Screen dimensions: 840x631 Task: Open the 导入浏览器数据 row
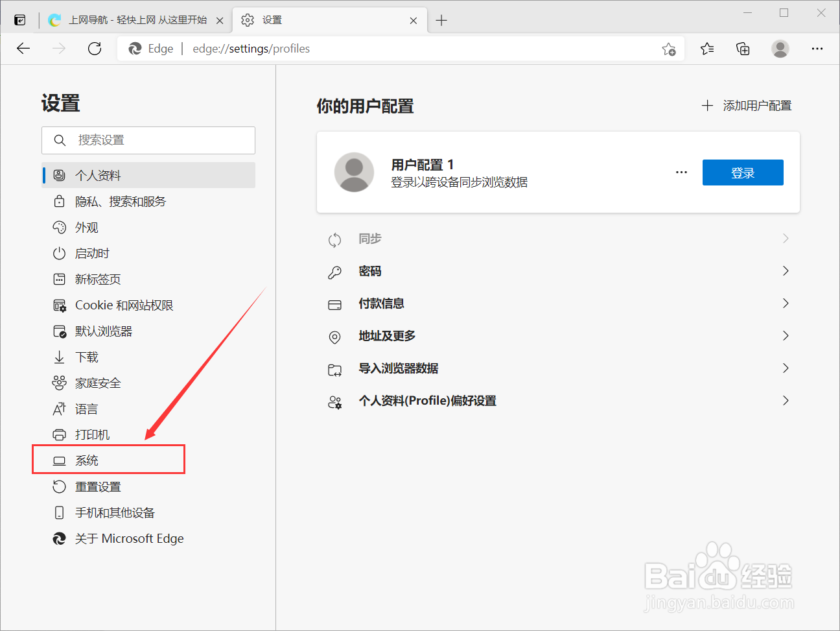[558, 368]
